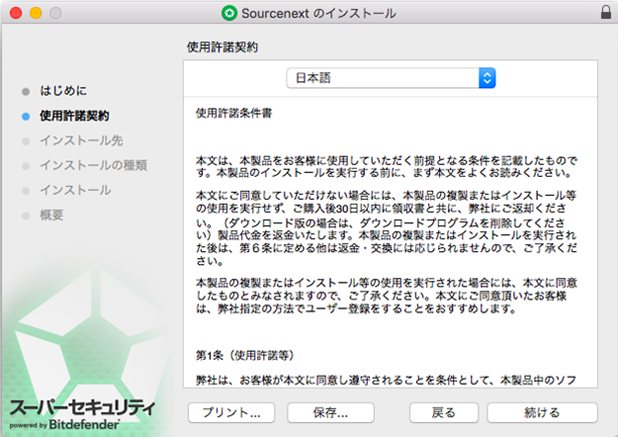The height and width of the screenshot is (437, 618).
Task: Click the paragraph starting 本文にご同意していただけない
Action: click(386, 228)
